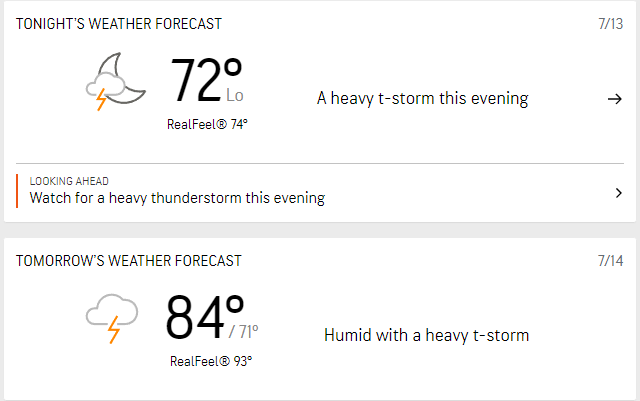Select the 7/13 date label
Viewport: 640px width, 401px height.
[x=609, y=23]
